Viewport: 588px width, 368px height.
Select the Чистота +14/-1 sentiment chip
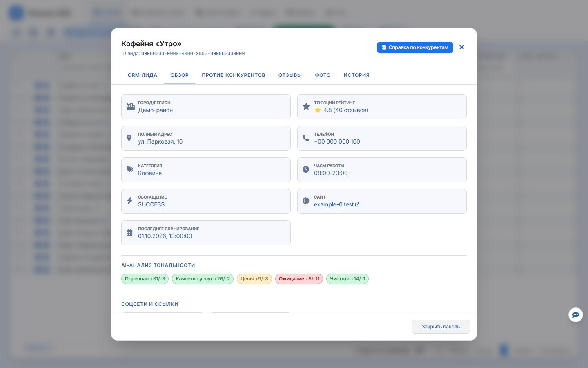tap(347, 279)
